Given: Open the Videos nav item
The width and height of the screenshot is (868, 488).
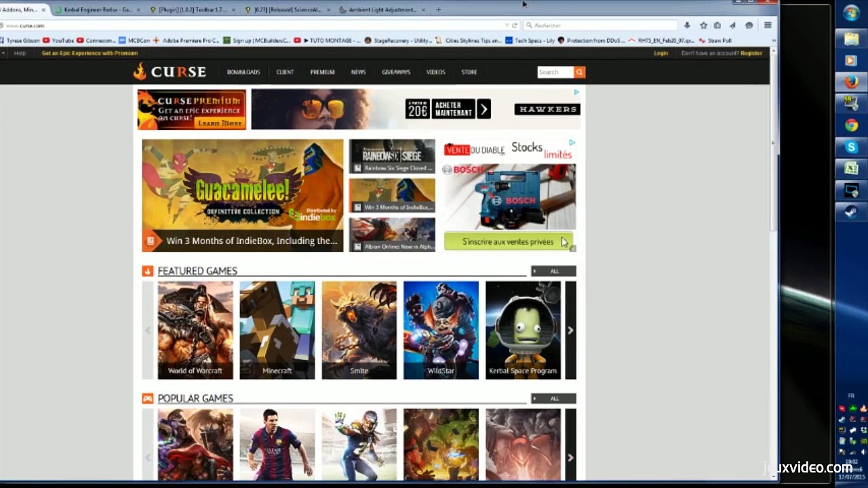Looking at the screenshot, I should click(435, 72).
